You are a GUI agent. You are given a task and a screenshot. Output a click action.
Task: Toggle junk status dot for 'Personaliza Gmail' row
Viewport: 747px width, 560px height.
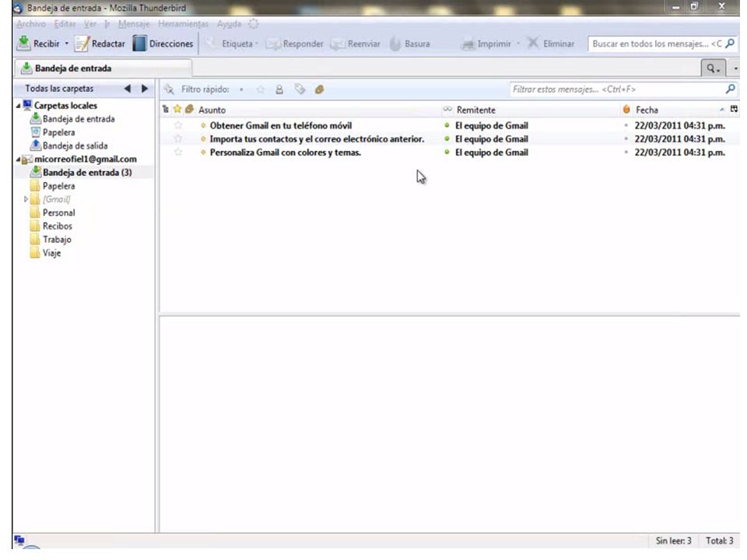pyautogui.click(x=626, y=152)
